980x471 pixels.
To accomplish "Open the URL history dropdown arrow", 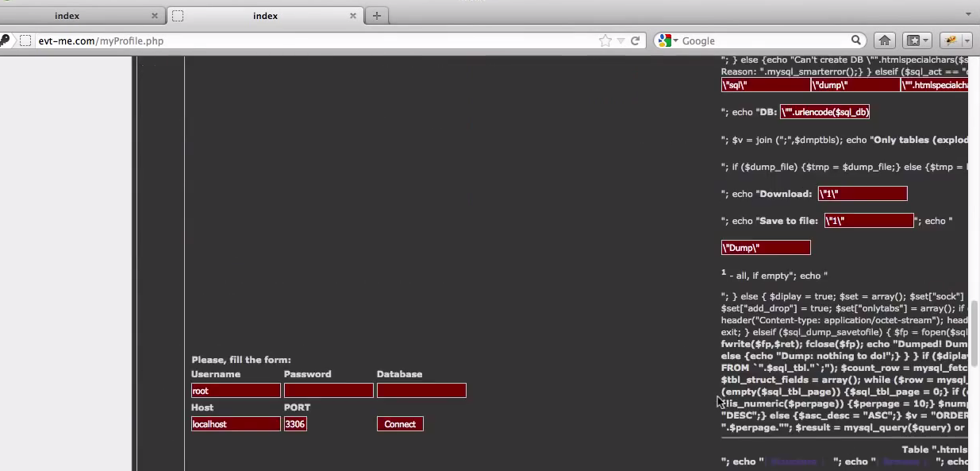I will [x=621, y=41].
